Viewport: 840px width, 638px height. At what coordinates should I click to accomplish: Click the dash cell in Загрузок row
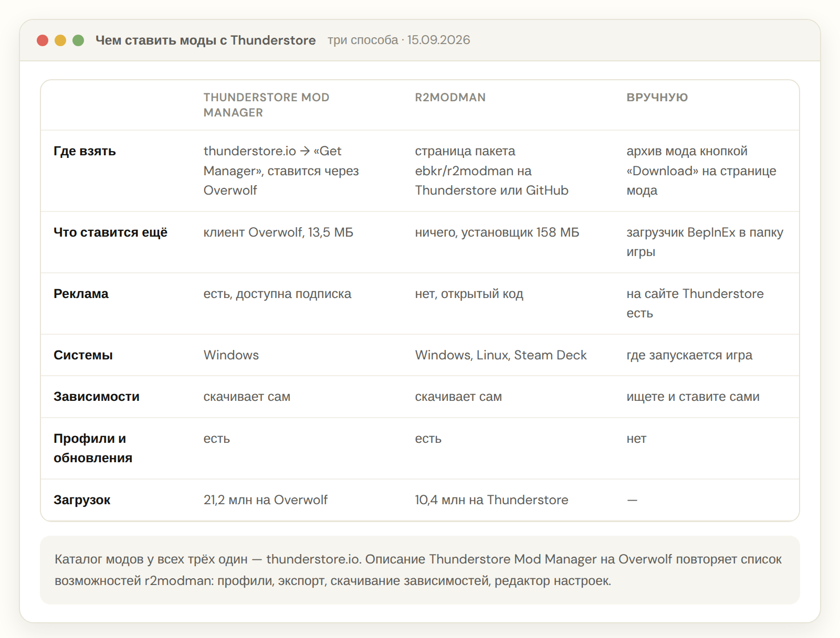click(x=632, y=500)
